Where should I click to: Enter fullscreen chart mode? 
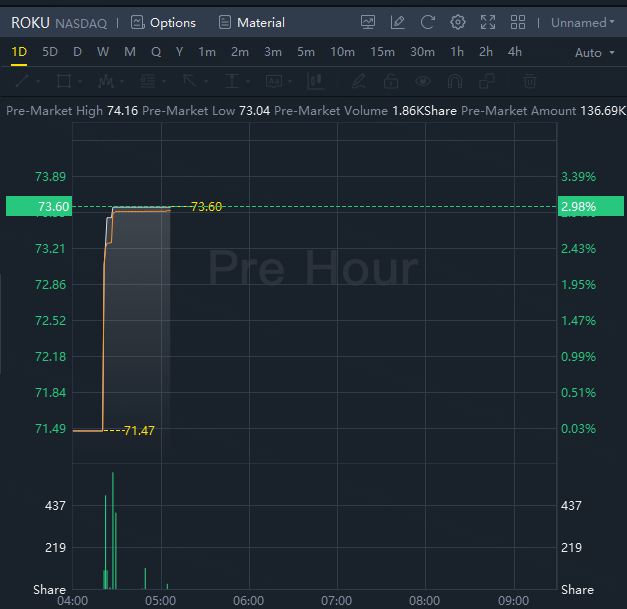[x=488, y=22]
